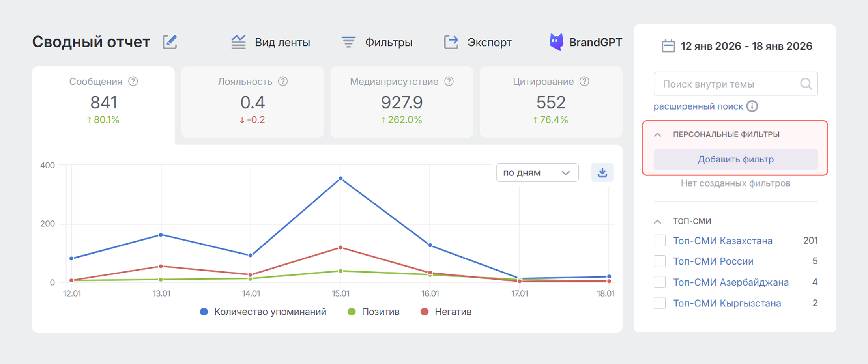This screenshot has width=868, height=364.
Task: Collapse the Топ-СМИ section
Action: pyautogui.click(x=658, y=222)
